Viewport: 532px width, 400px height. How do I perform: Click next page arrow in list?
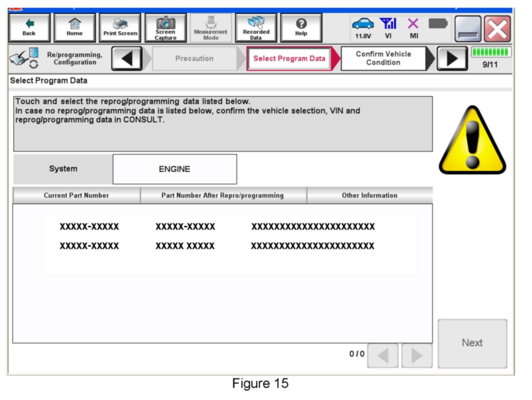[x=417, y=356]
